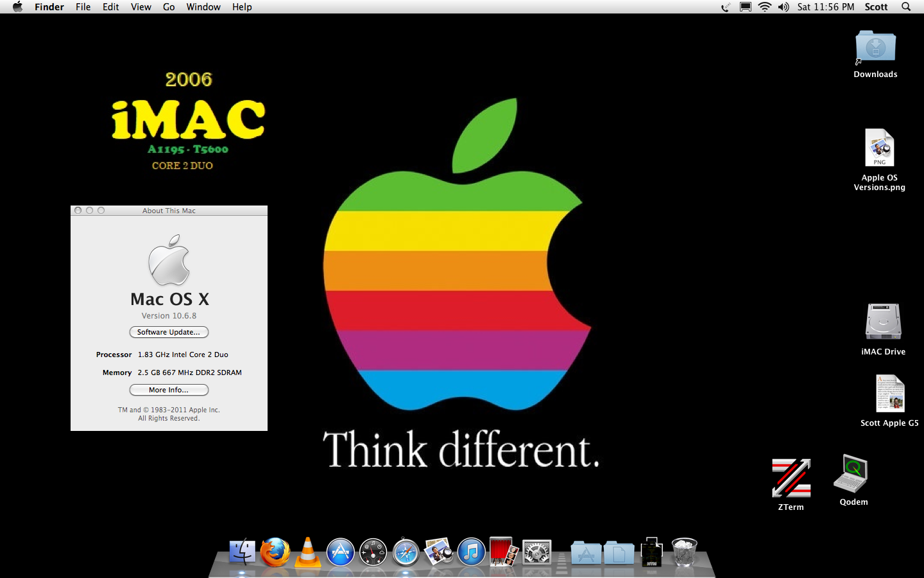Click the More Info... button
924x578 pixels.
coord(169,390)
